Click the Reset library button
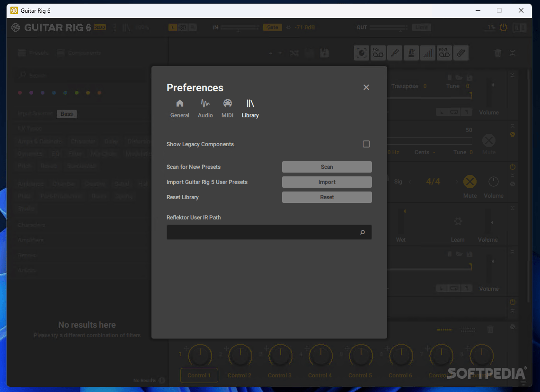The image size is (540, 392). pyautogui.click(x=327, y=197)
